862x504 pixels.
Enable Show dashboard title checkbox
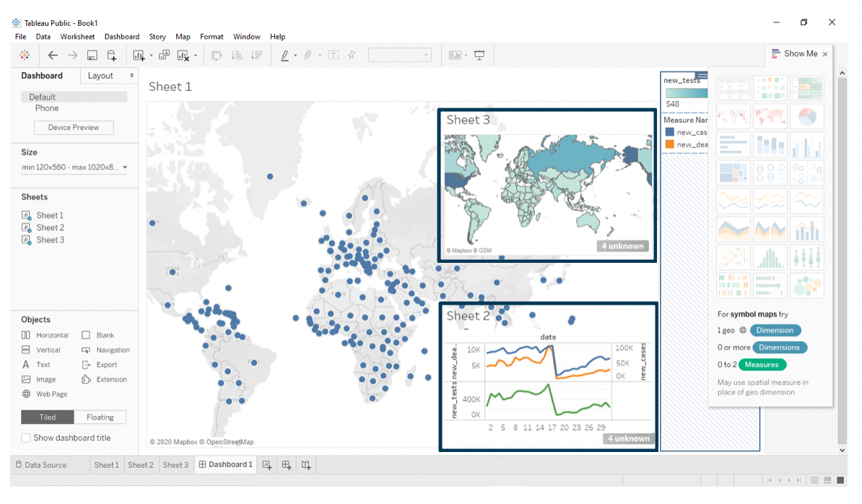(26, 438)
